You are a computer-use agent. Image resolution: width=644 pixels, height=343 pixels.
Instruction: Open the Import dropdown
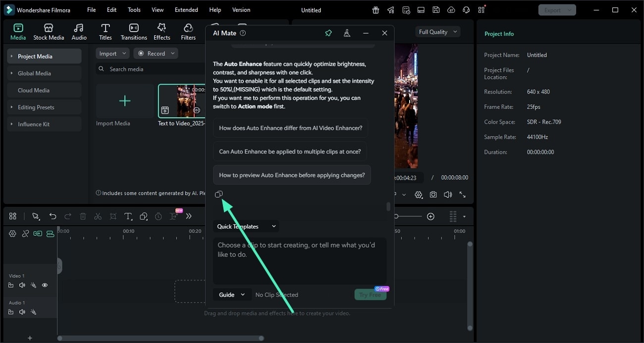[x=112, y=53]
